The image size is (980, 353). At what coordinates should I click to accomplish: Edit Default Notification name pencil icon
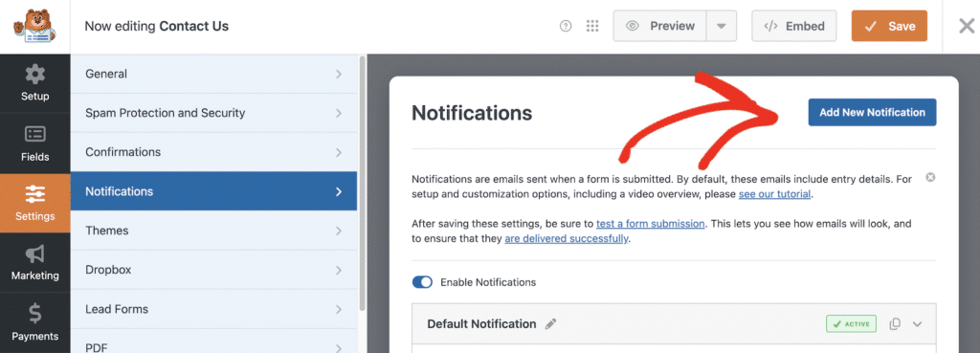point(550,324)
